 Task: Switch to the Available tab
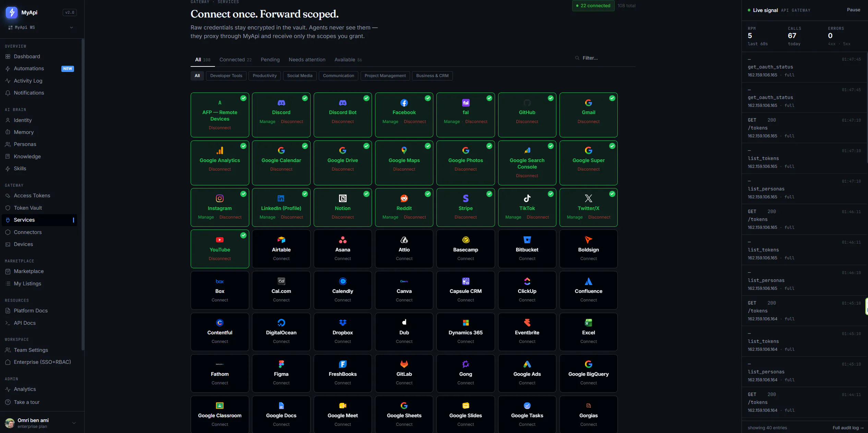click(x=348, y=60)
